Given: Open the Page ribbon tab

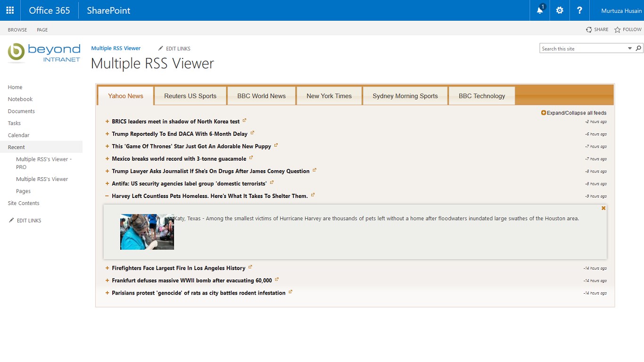Looking at the screenshot, I should 42,30.
